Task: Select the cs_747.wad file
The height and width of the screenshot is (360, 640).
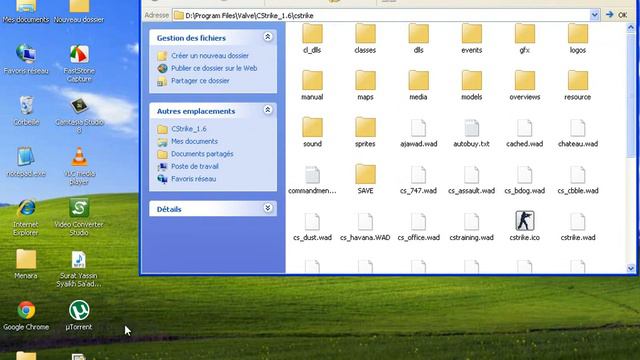Action: click(418, 180)
